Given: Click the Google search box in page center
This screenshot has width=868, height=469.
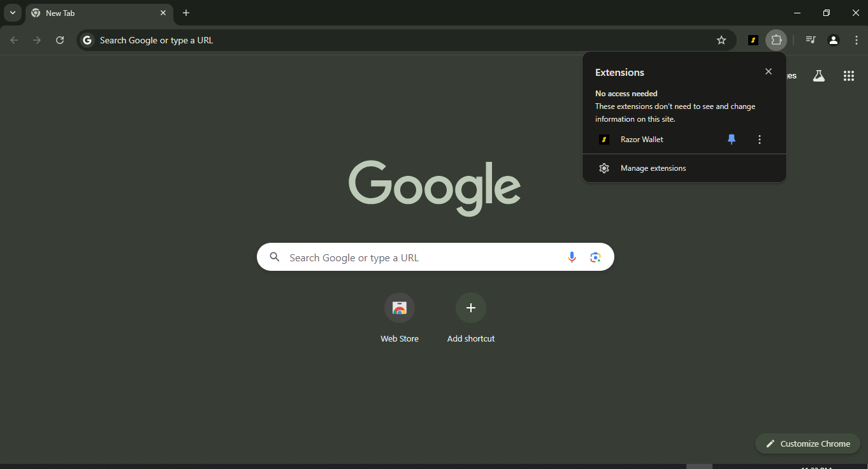Looking at the screenshot, I should (421, 257).
